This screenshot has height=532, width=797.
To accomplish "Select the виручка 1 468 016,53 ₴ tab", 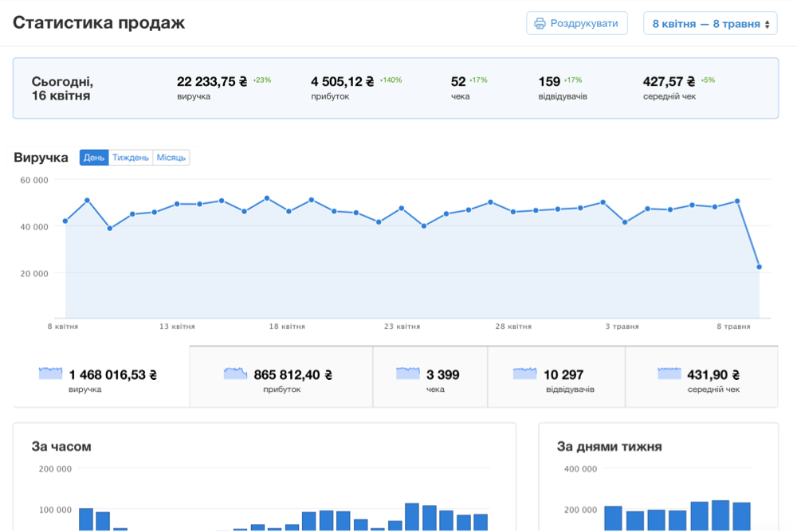I will click(100, 377).
